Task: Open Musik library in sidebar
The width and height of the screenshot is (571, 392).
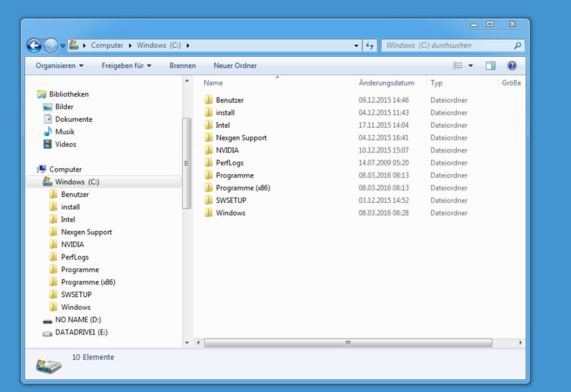Action: pyautogui.click(x=59, y=132)
